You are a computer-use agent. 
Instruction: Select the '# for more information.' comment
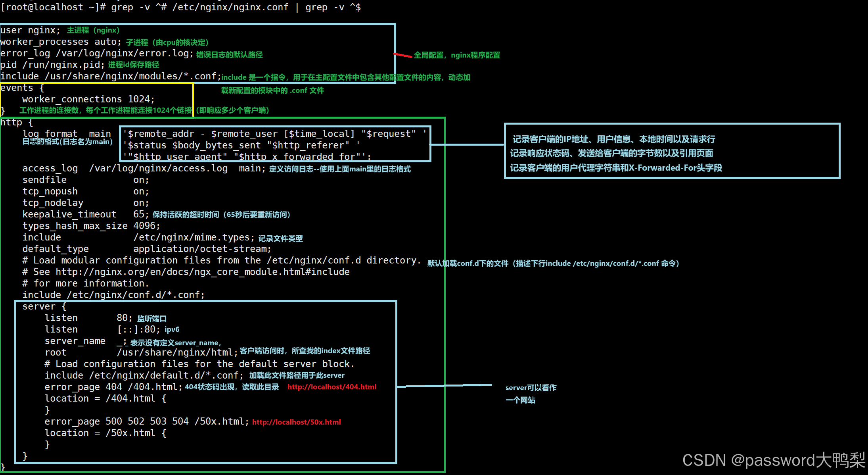coord(86,283)
